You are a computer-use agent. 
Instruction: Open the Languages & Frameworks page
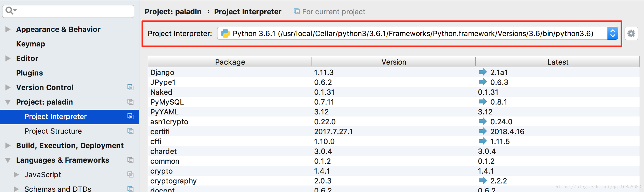[63, 160]
